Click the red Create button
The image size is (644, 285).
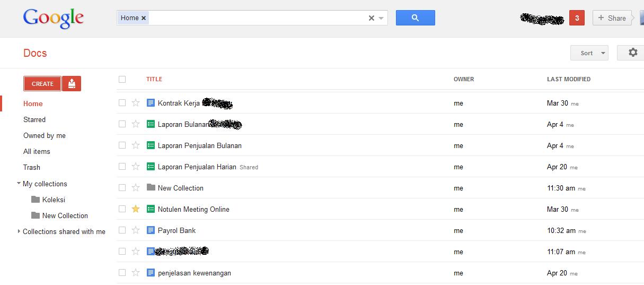click(42, 84)
